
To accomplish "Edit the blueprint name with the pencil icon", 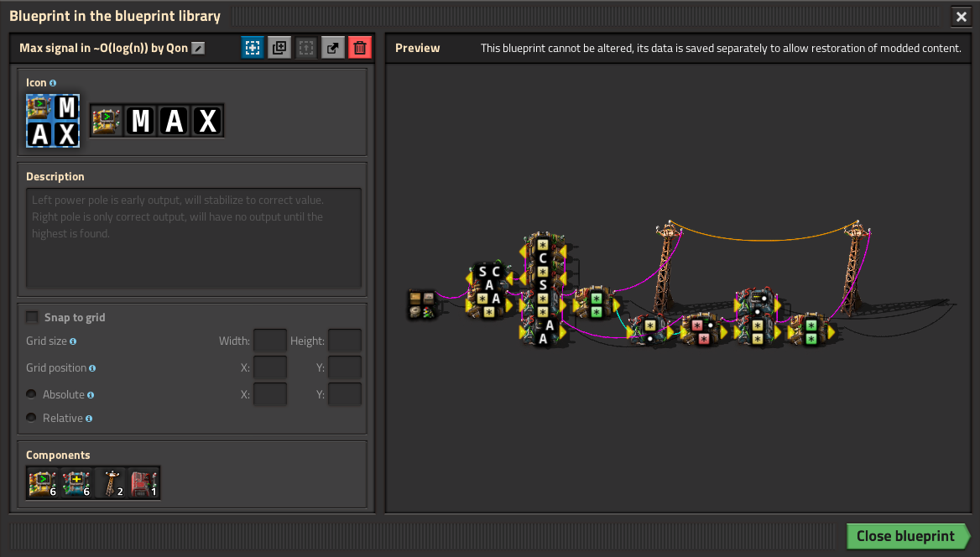I will click(198, 48).
